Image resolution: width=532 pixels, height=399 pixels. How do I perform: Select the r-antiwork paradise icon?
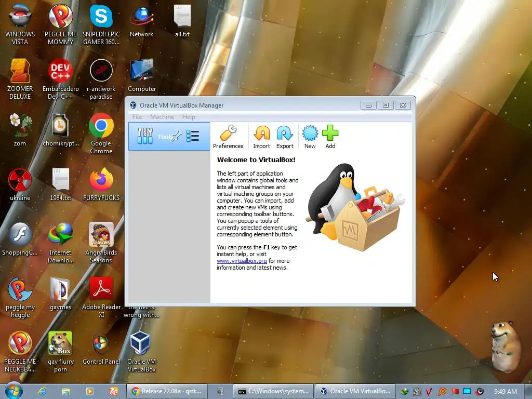101,79
